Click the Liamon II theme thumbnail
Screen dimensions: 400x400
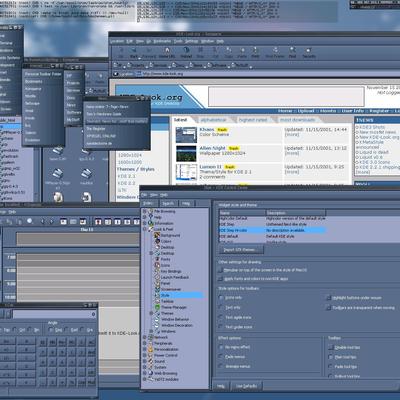point(186,172)
